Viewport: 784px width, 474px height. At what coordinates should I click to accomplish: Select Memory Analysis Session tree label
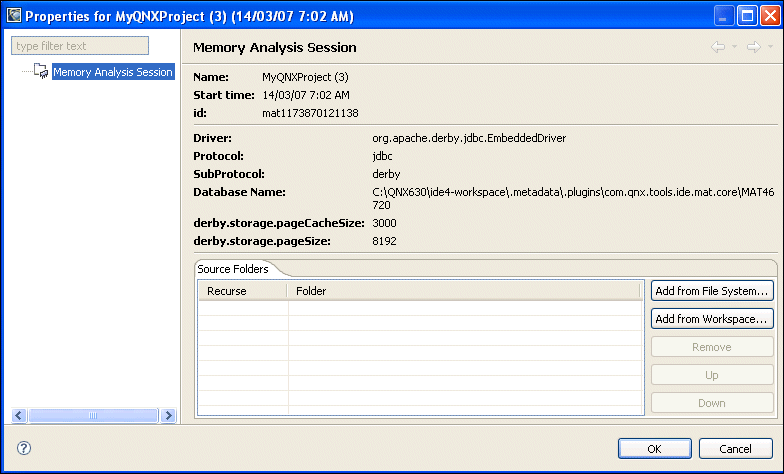click(x=112, y=72)
